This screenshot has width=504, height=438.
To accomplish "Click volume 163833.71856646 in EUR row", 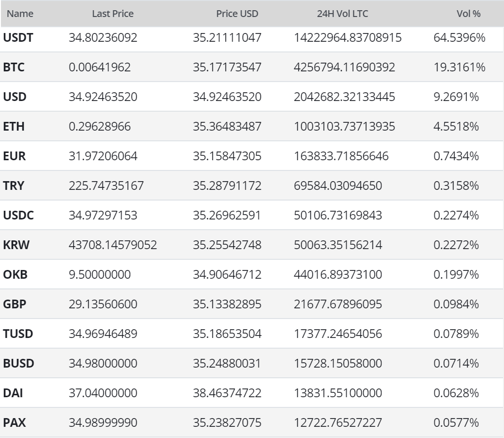I will point(341,156).
